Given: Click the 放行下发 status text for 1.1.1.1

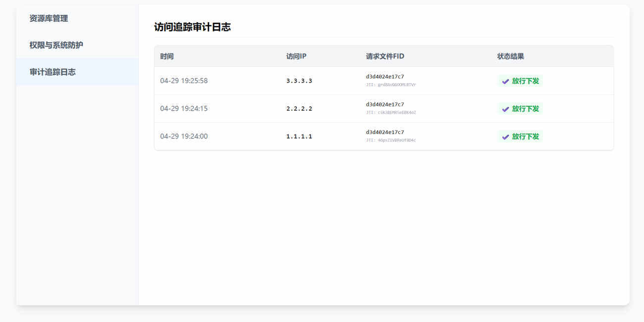Looking at the screenshot, I should pos(525,137).
